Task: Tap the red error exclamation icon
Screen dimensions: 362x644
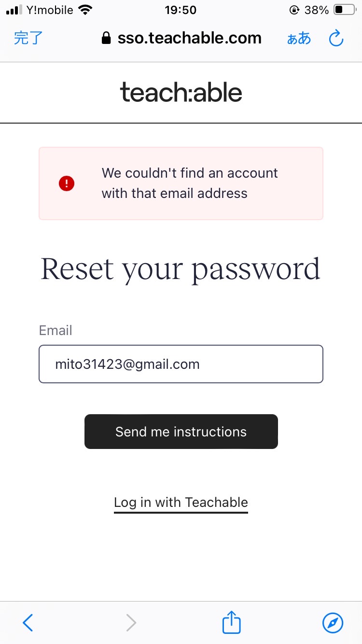Action: pyautogui.click(x=67, y=183)
